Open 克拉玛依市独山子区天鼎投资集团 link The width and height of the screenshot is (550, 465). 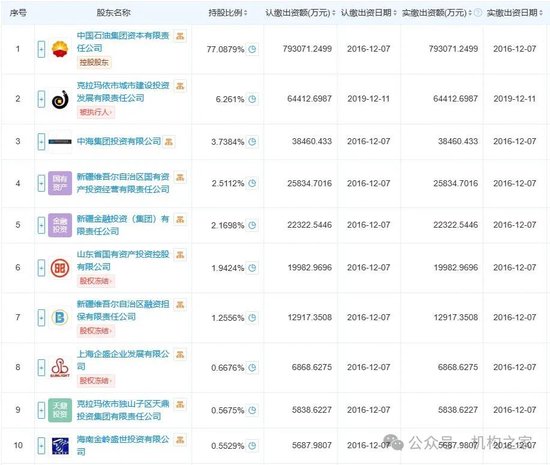tap(123, 410)
